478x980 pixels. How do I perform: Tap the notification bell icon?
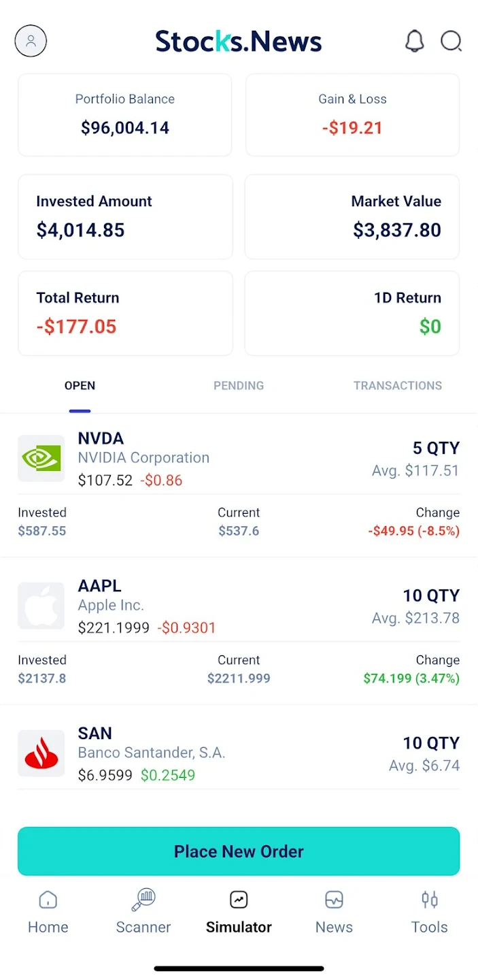coord(415,41)
